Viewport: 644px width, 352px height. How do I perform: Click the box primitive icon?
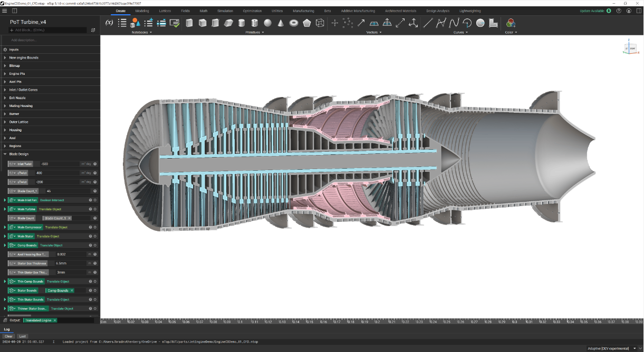[x=189, y=23]
